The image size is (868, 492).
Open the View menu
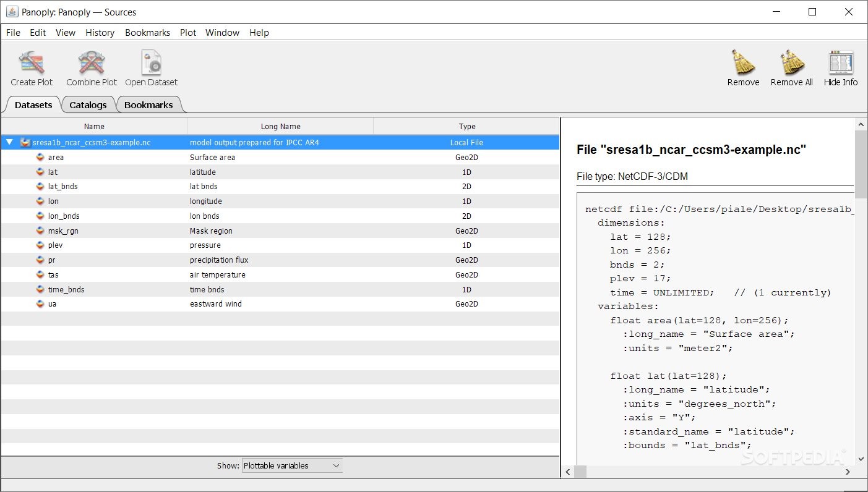pos(66,33)
